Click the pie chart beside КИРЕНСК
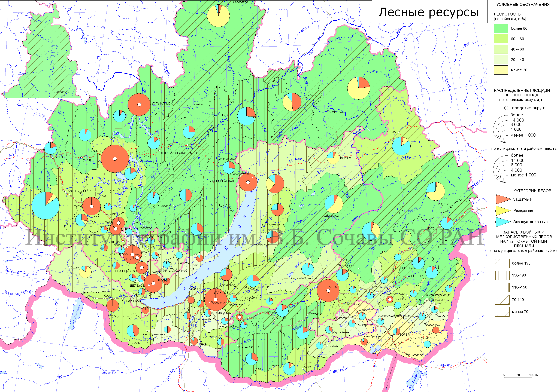The width and height of the screenshot is (560, 392). [246, 116]
